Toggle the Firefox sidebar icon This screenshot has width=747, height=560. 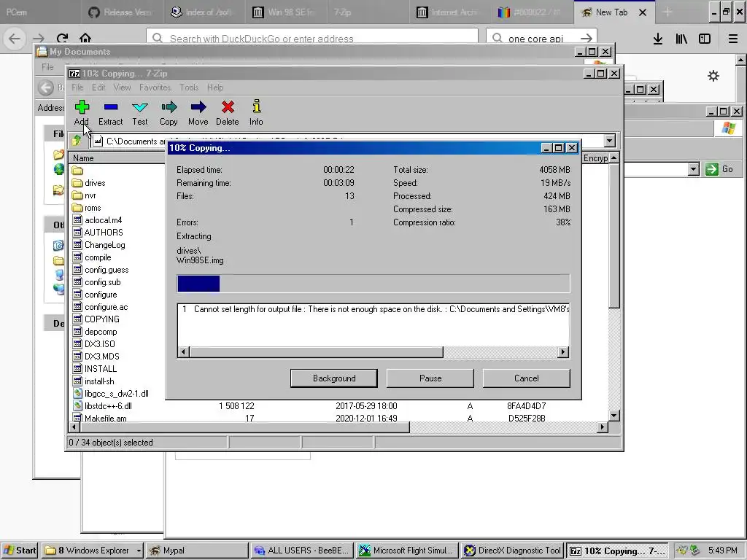[x=705, y=39]
